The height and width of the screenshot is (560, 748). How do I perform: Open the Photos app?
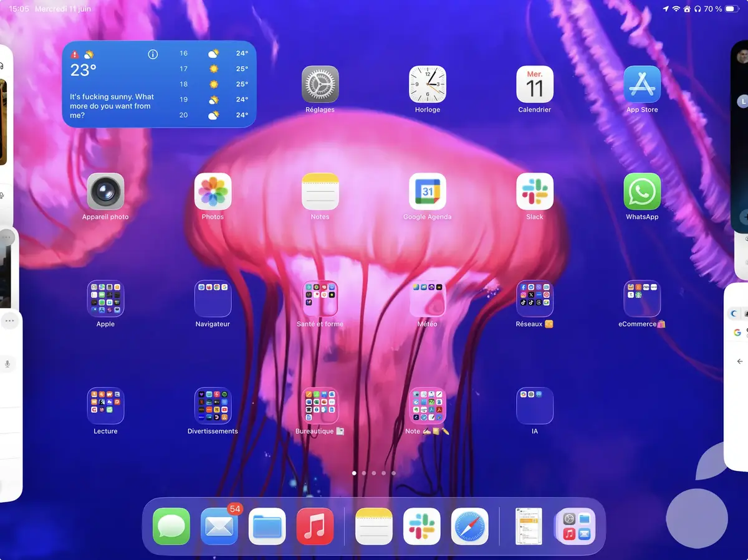[x=213, y=191]
